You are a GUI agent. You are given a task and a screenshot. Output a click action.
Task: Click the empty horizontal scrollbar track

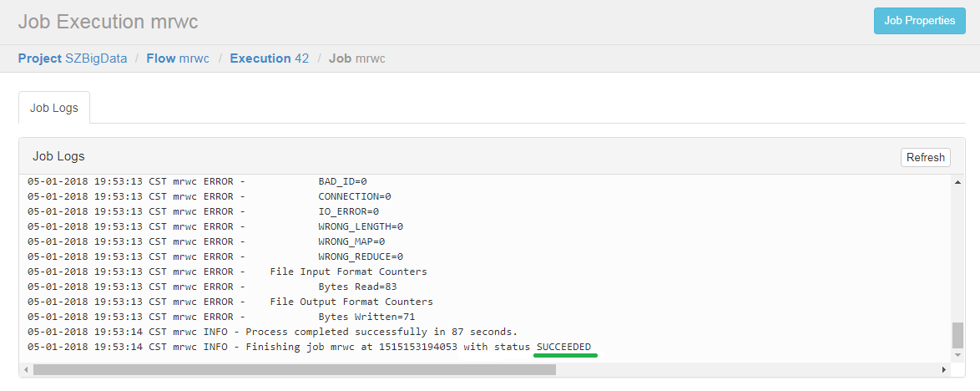coord(747,370)
